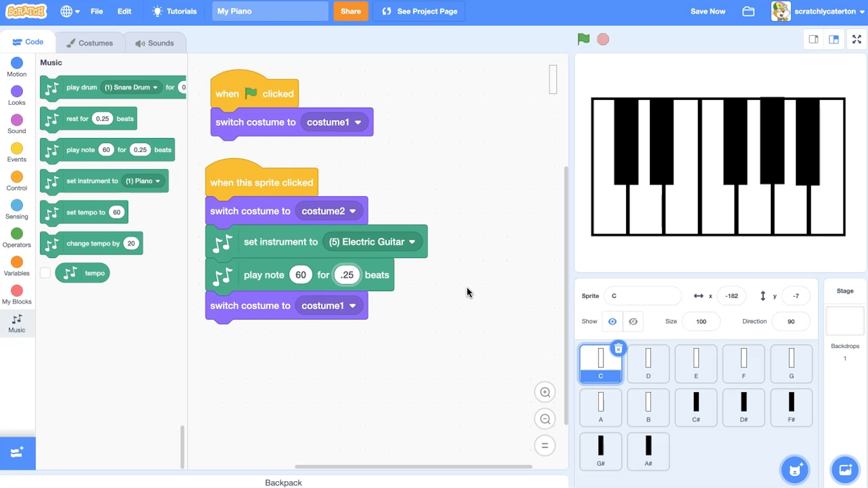Click the Choose a Sprite button

[x=795, y=470]
